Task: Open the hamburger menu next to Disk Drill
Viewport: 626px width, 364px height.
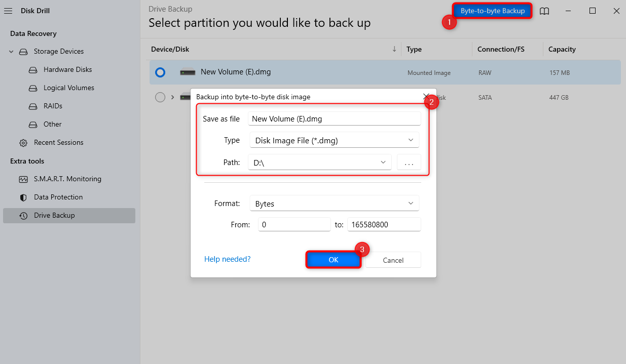Action: pyautogui.click(x=8, y=11)
